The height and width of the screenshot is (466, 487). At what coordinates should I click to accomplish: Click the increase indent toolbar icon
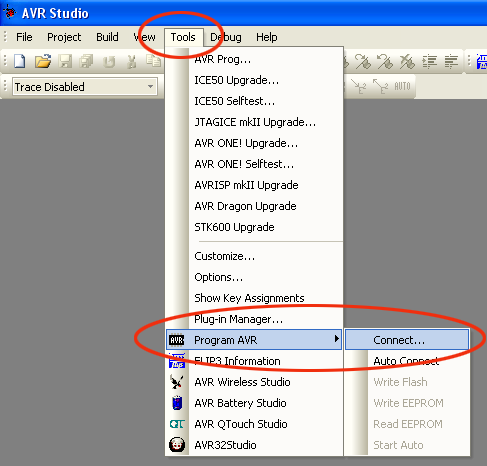(429, 62)
